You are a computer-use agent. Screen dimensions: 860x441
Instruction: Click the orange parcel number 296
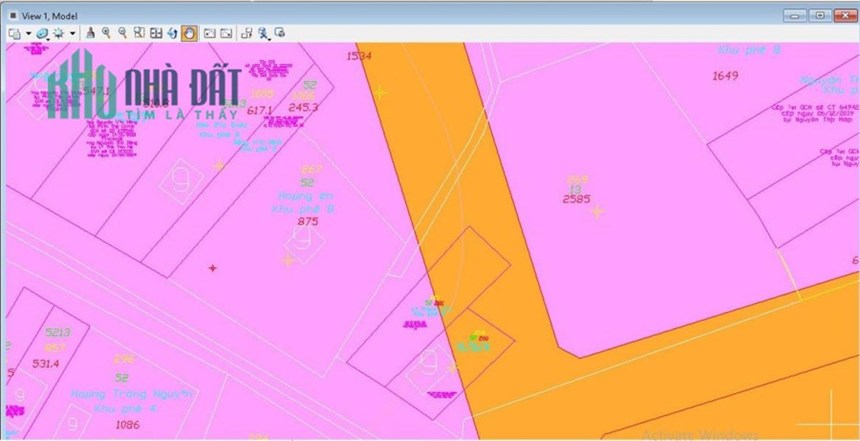click(124, 360)
